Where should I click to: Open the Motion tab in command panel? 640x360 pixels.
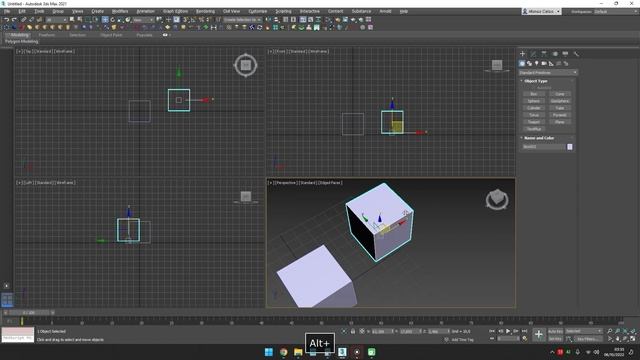click(x=555, y=53)
